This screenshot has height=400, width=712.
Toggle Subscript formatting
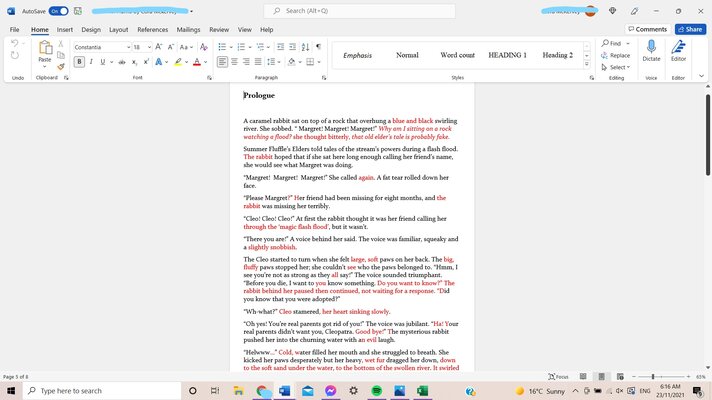click(134, 62)
